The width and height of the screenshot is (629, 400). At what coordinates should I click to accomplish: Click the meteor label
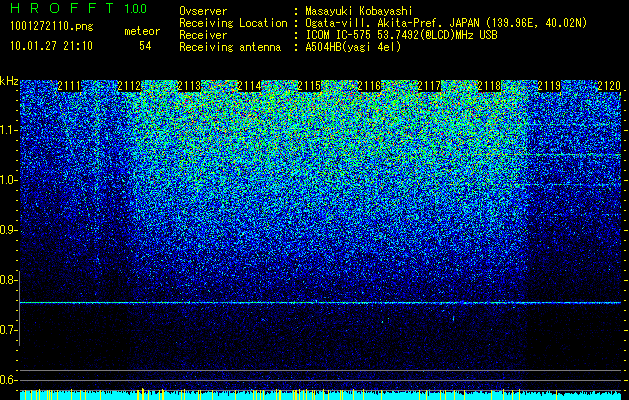tap(142, 31)
